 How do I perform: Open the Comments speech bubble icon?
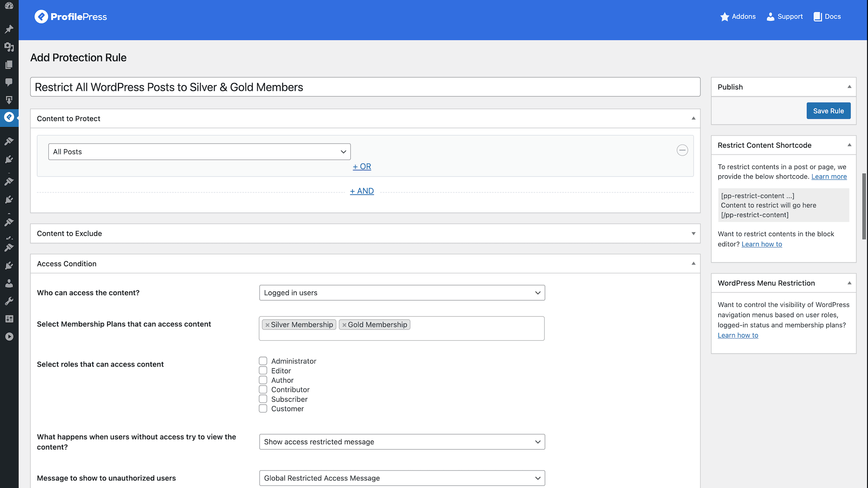click(9, 82)
